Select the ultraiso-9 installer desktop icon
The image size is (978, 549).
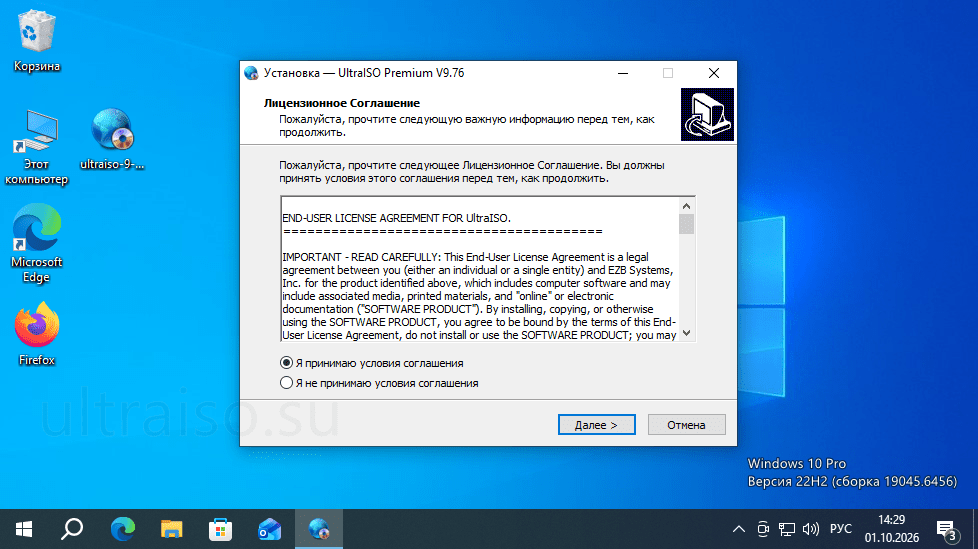point(112,140)
